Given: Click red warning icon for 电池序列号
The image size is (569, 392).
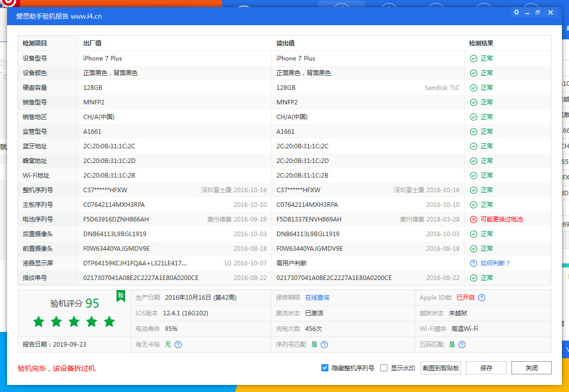Looking at the screenshot, I should point(473,219).
